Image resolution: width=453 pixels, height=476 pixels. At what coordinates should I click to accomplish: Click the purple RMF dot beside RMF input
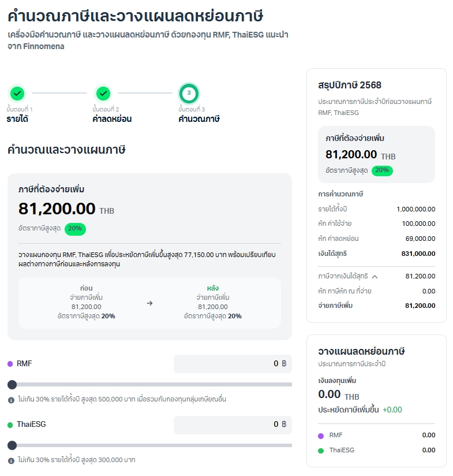click(x=10, y=364)
